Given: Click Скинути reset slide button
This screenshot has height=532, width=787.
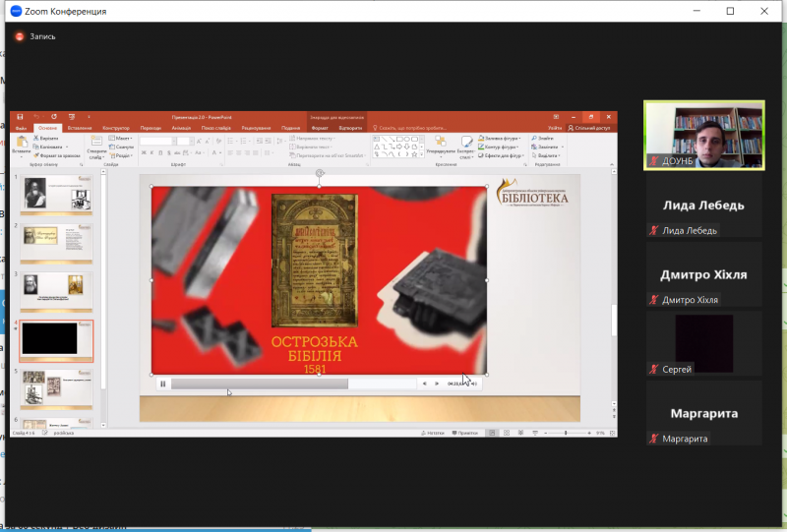Looking at the screenshot, I should coord(121,148).
